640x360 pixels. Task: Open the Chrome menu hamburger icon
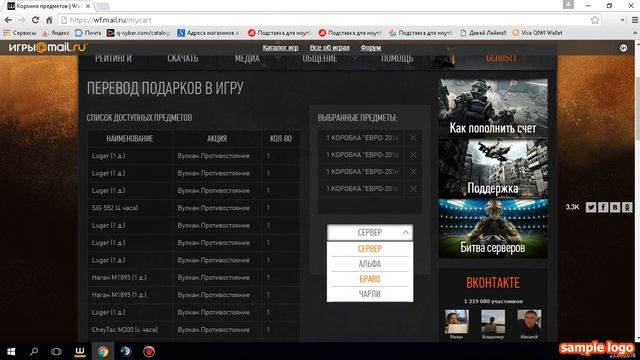635,20
